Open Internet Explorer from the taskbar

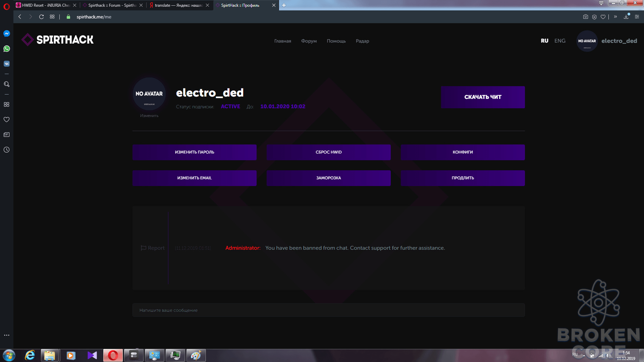[x=30, y=355]
